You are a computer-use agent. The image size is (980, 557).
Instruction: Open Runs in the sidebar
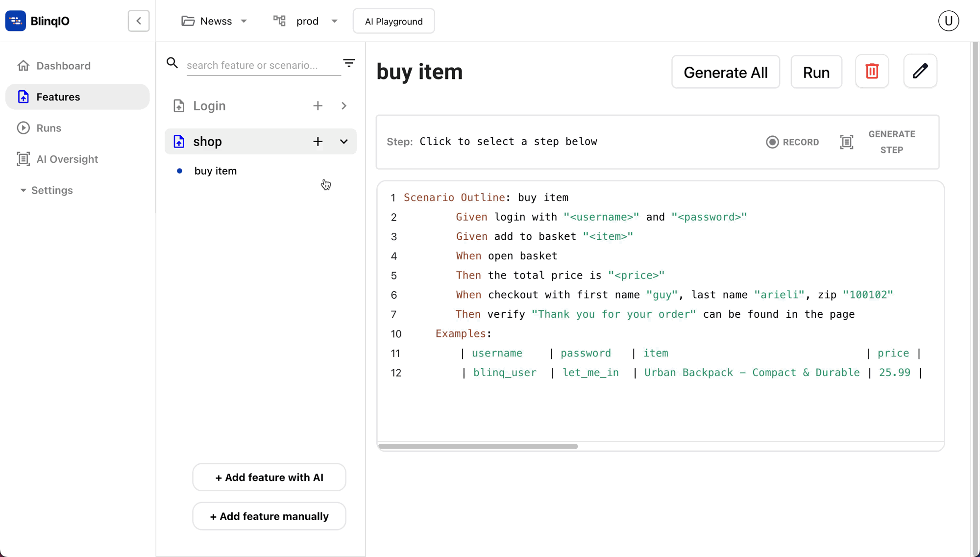click(77, 128)
